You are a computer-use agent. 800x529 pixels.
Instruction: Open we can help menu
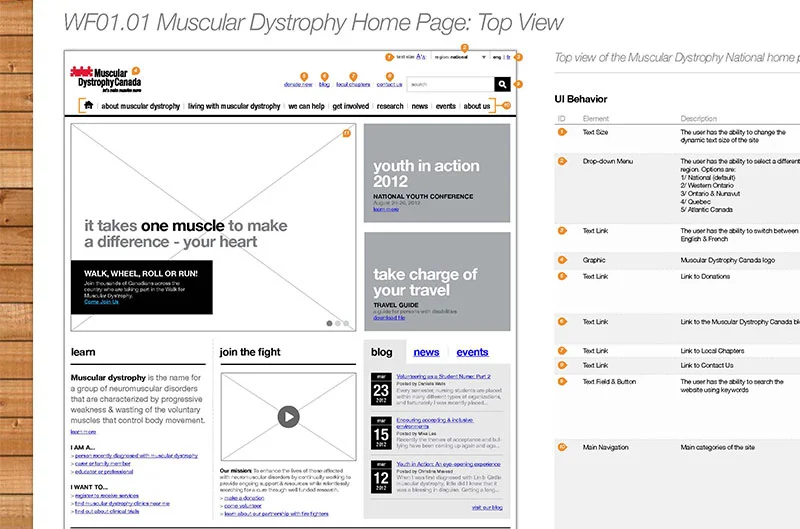(x=306, y=106)
